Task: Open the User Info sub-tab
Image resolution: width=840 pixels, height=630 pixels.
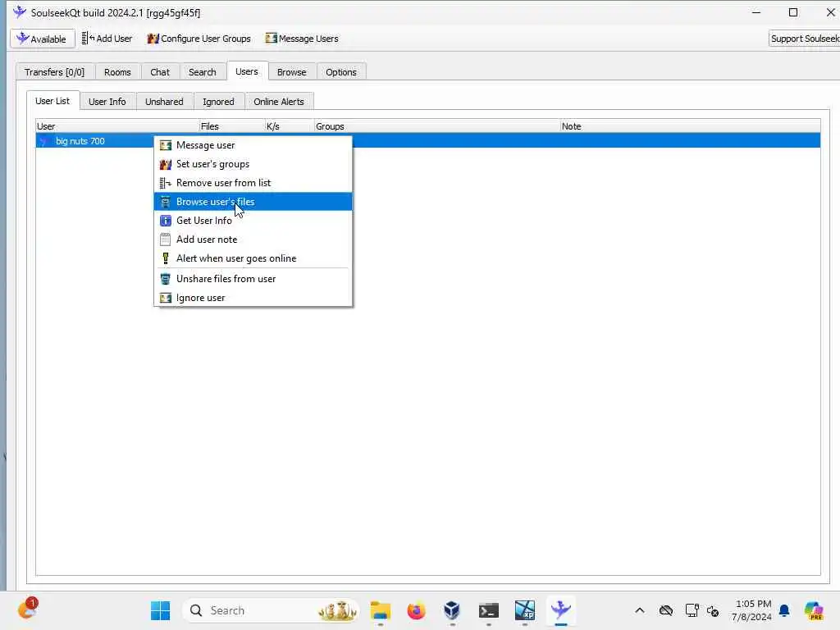Action: [x=107, y=101]
